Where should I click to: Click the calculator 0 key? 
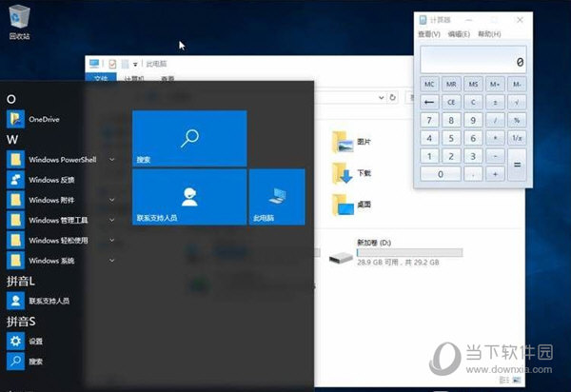click(441, 174)
